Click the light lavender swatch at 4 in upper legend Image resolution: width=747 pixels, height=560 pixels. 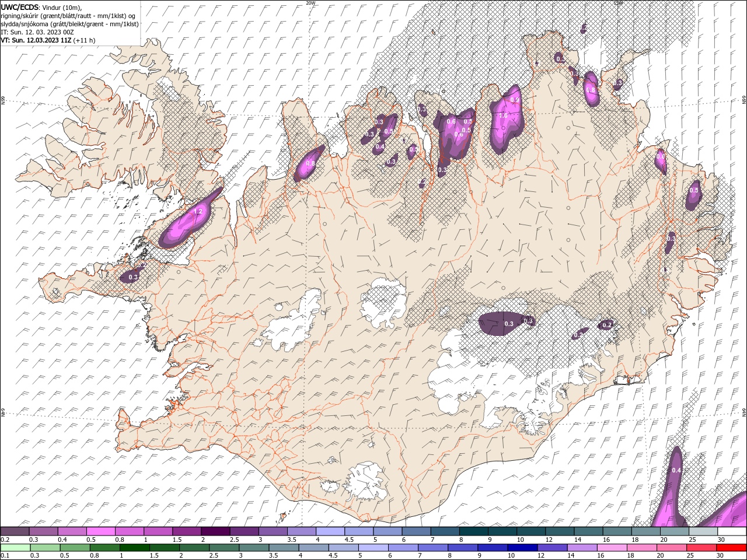(330, 531)
